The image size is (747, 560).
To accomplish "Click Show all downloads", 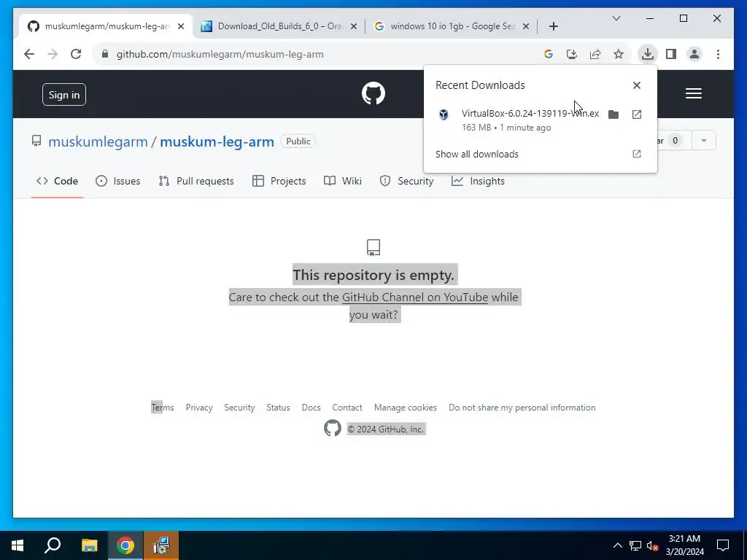I will pyautogui.click(x=477, y=154).
